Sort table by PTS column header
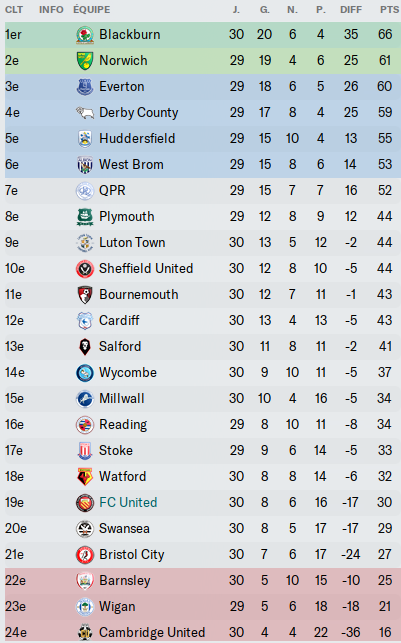Screen dimensions: 401x643 [389, 9]
